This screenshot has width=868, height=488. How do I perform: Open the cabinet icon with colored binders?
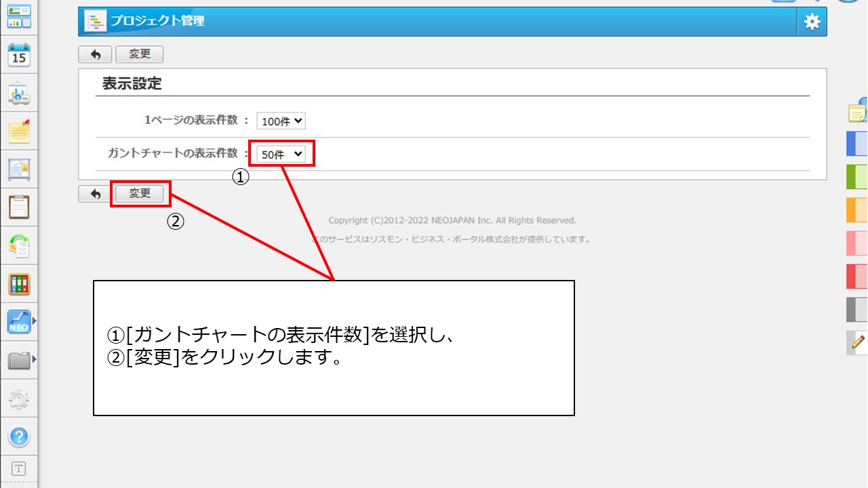pos(19,283)
